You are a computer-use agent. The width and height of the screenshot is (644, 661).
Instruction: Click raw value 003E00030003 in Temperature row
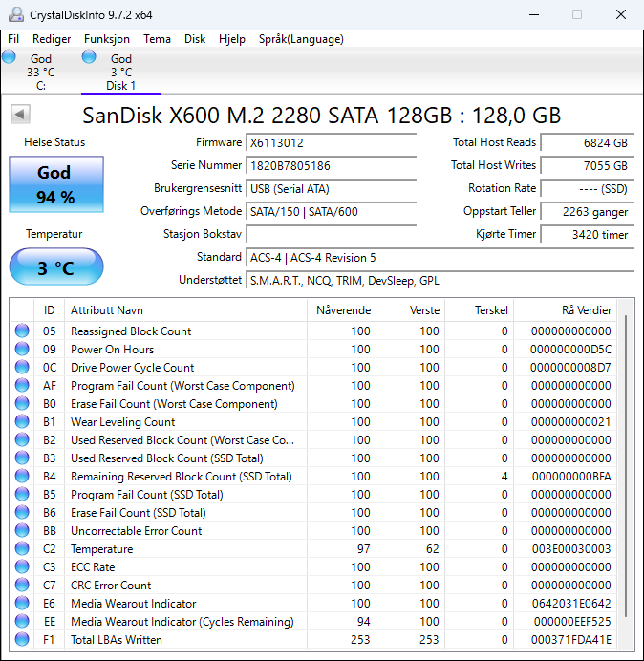[571, 549]
